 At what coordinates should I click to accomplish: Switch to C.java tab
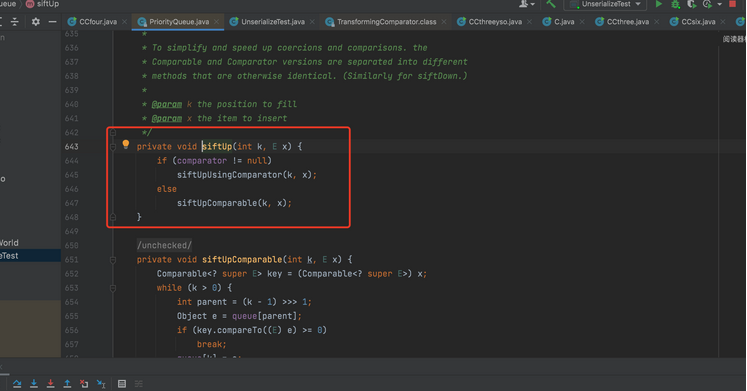564,21
